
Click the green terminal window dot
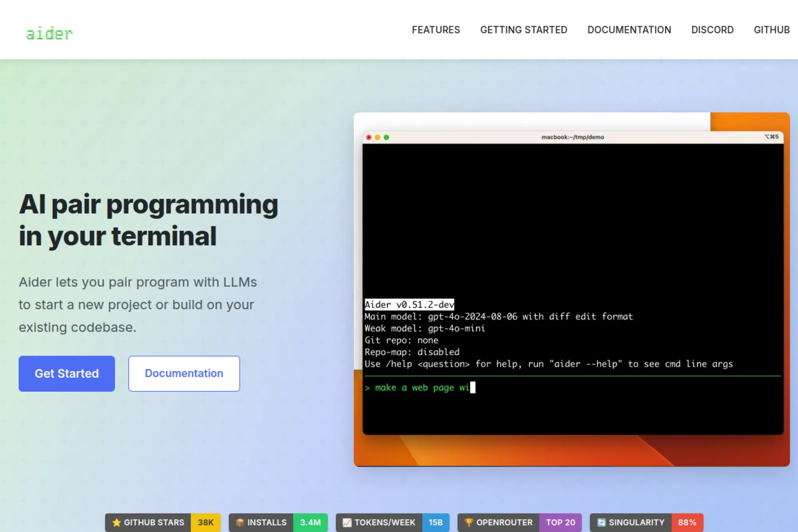pyautogui.click(x=386, y=137)
